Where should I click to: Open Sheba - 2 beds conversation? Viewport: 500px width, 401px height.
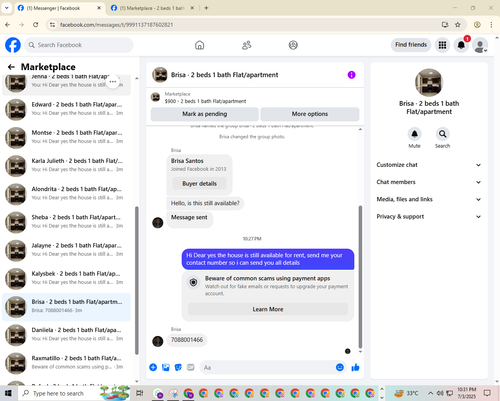click(x=66, y=222)
